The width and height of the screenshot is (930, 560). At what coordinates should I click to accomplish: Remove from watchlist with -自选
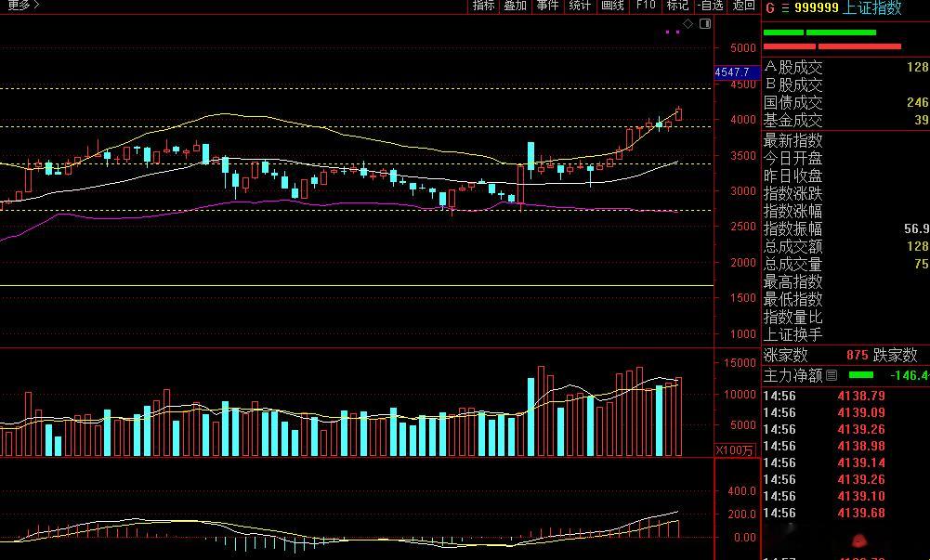pyautogui.click(x=711, y=6)
